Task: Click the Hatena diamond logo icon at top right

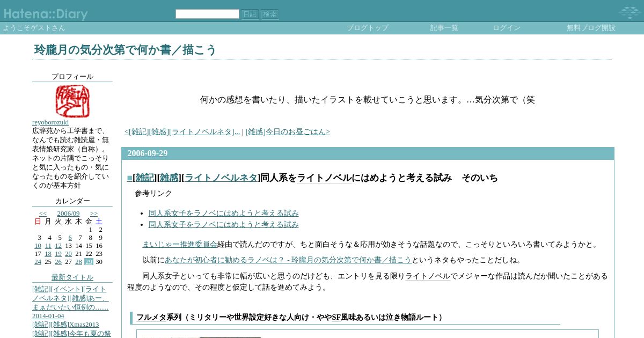Action: point(629,13)
